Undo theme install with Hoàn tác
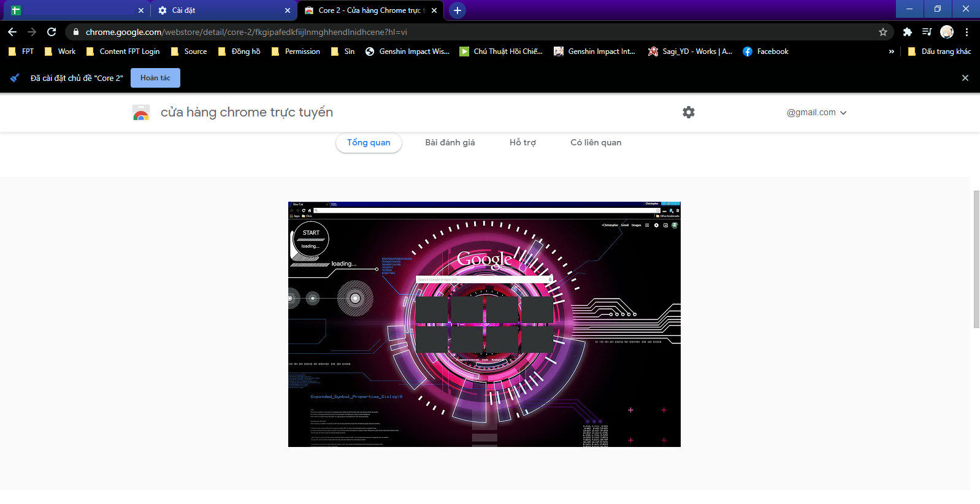 point(155,78)
